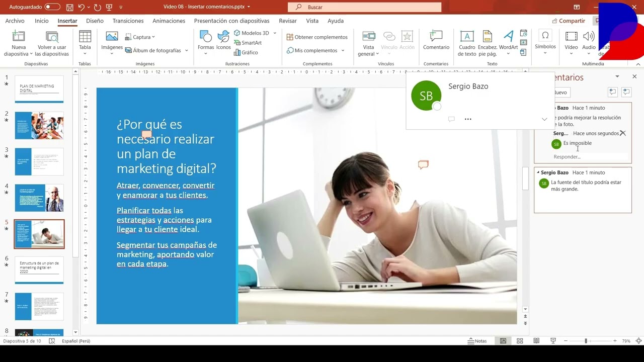Expand the Sergio Bazo contact card chevron

(x=544, y=119)
